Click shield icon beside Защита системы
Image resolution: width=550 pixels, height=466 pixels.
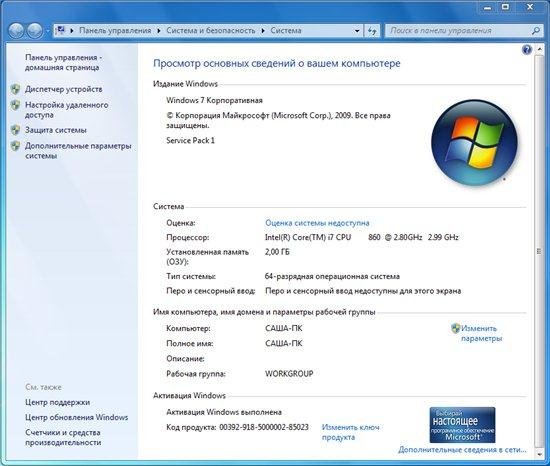click(15, 130)
